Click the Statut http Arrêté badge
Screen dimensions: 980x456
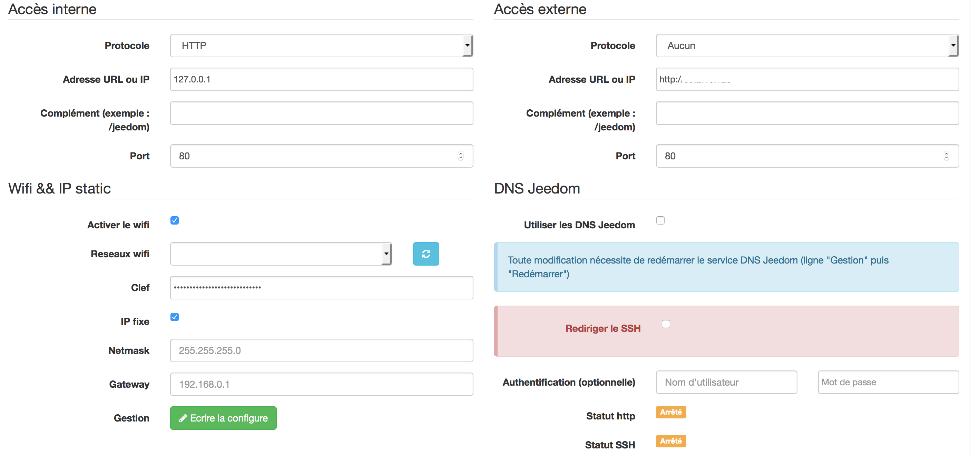[x=671, y=412]
